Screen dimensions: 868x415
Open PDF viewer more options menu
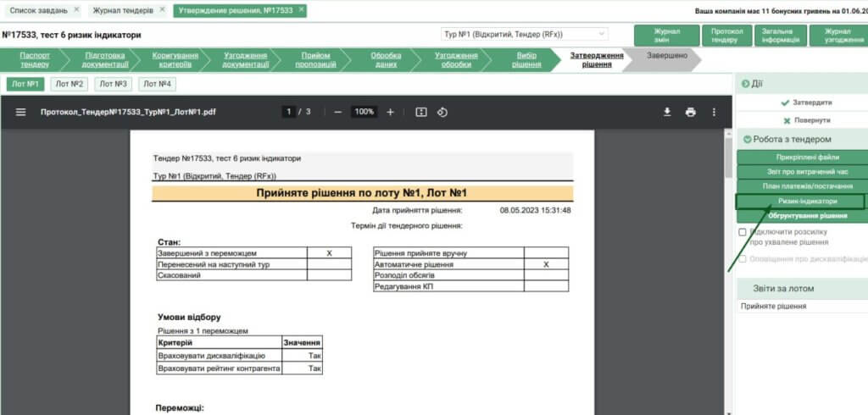pos(714,112)
